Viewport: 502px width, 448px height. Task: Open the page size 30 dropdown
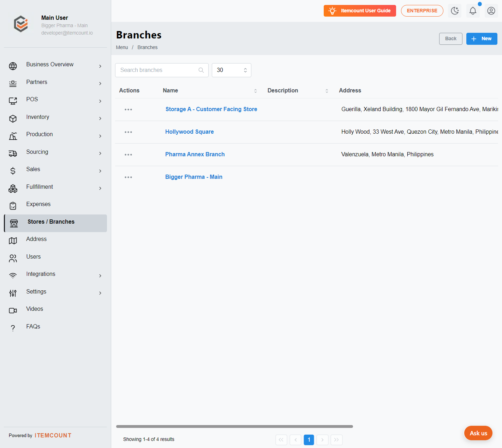(232, 70)
